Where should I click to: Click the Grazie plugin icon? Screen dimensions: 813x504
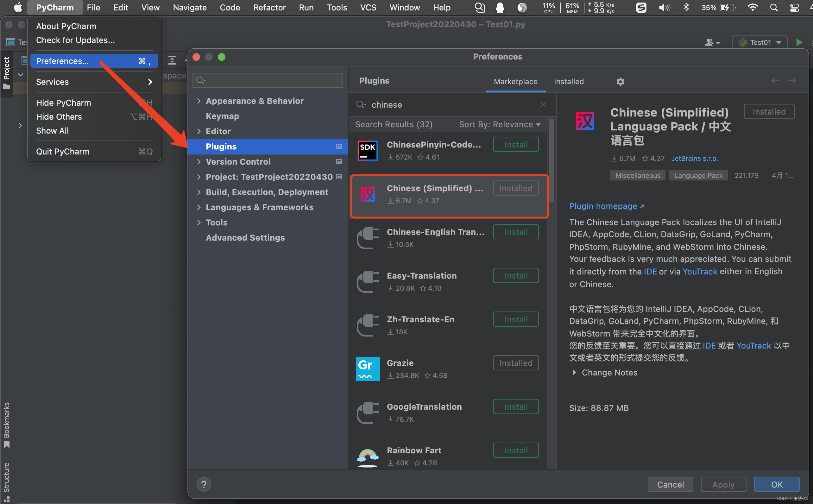coord(367,369)
